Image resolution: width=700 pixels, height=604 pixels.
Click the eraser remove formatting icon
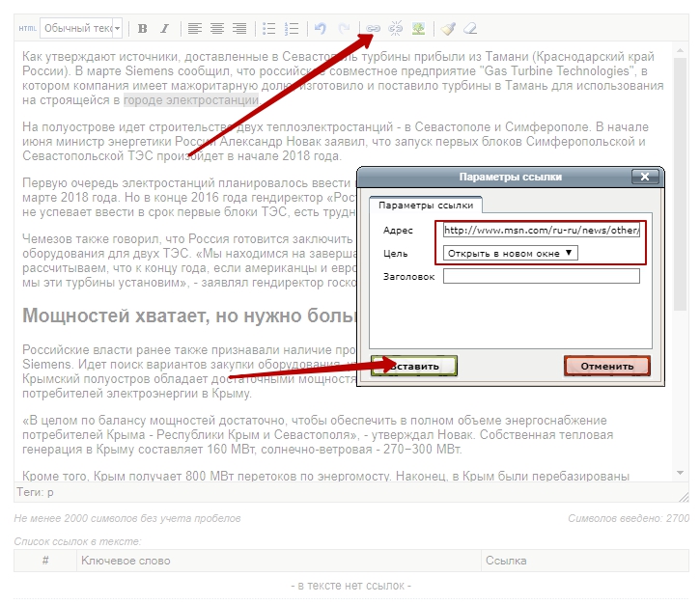point(470,29)
